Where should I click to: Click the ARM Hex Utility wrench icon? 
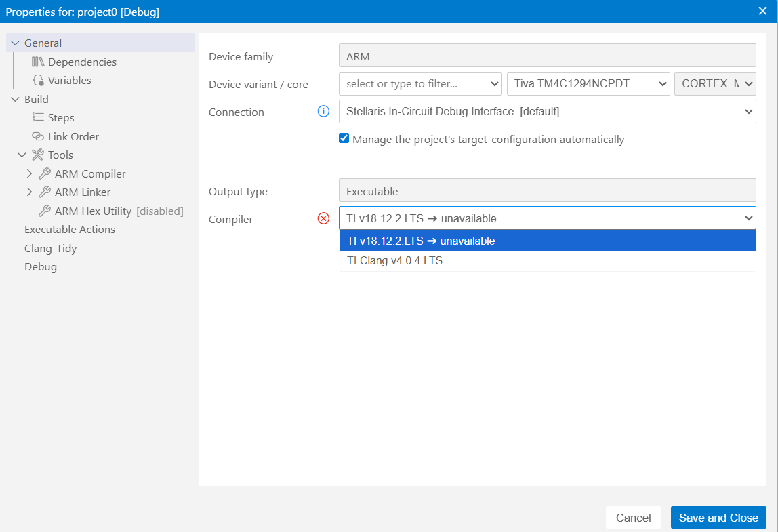click(45, 211)
